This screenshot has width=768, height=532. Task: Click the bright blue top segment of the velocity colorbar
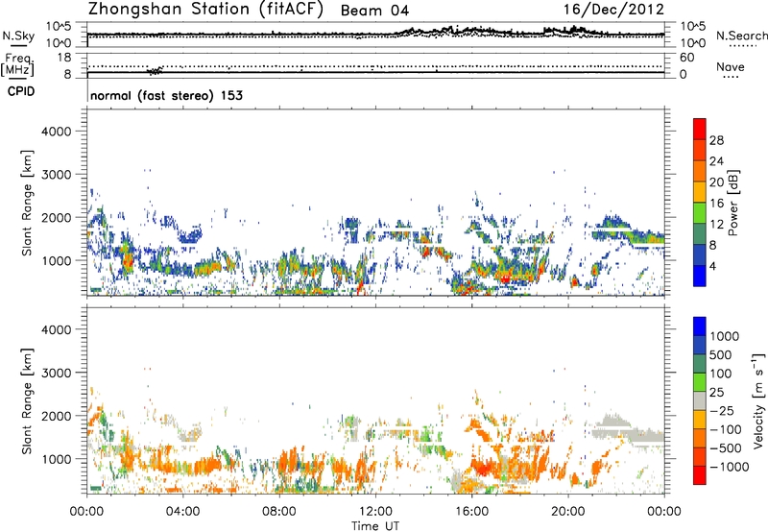tap(700, 326)
